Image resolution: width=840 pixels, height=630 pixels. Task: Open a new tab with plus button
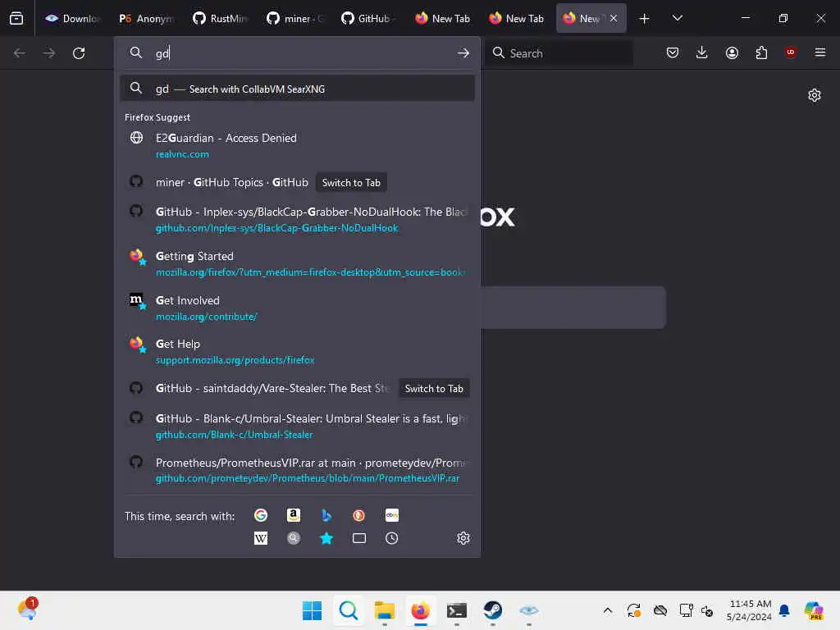pos(645,18)
